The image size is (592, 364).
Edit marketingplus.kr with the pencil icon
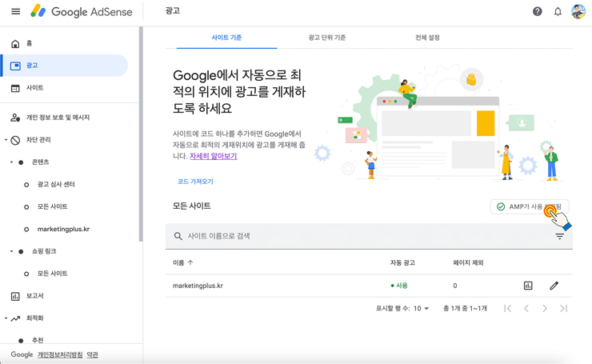tap(554, 286)
